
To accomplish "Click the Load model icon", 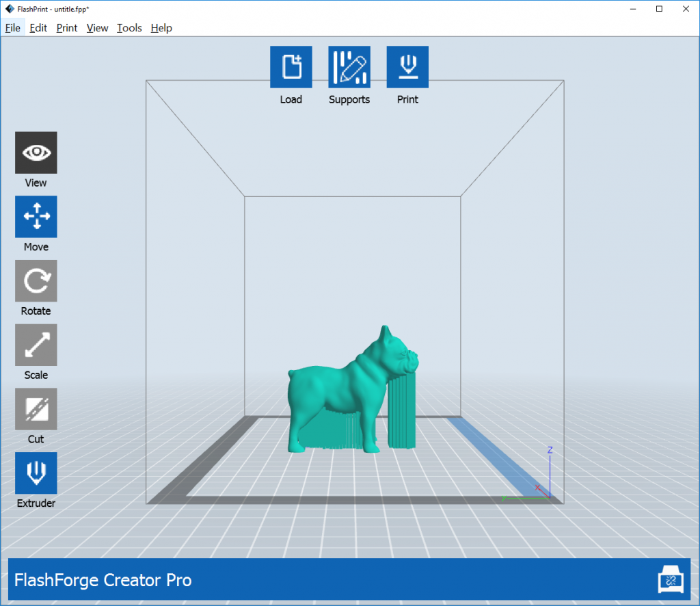I will tap(291, 67).
